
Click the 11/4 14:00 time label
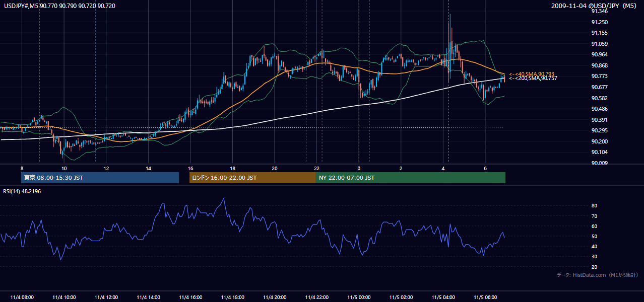coord(148,297)
